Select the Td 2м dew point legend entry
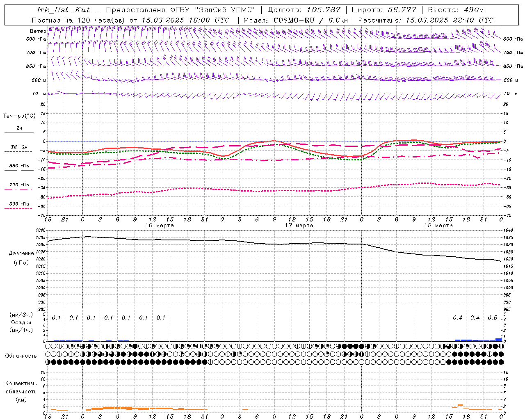Screen dimensions: 525x420 click(19, 147)
